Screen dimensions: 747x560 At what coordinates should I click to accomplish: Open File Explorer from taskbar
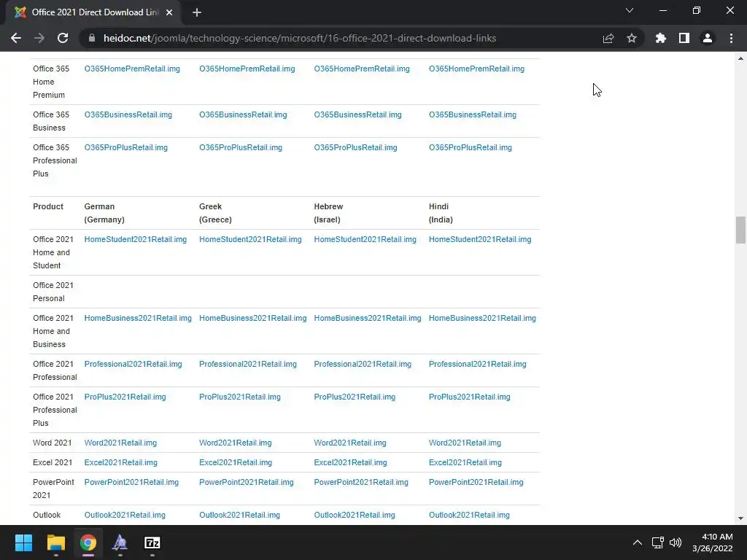(x=55, y=542)
